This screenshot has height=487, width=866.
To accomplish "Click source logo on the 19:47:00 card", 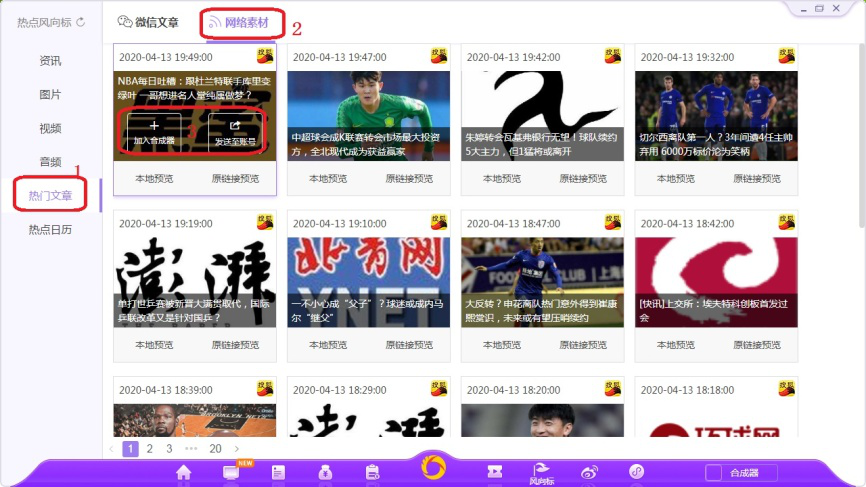I will (x=439, y=56).
